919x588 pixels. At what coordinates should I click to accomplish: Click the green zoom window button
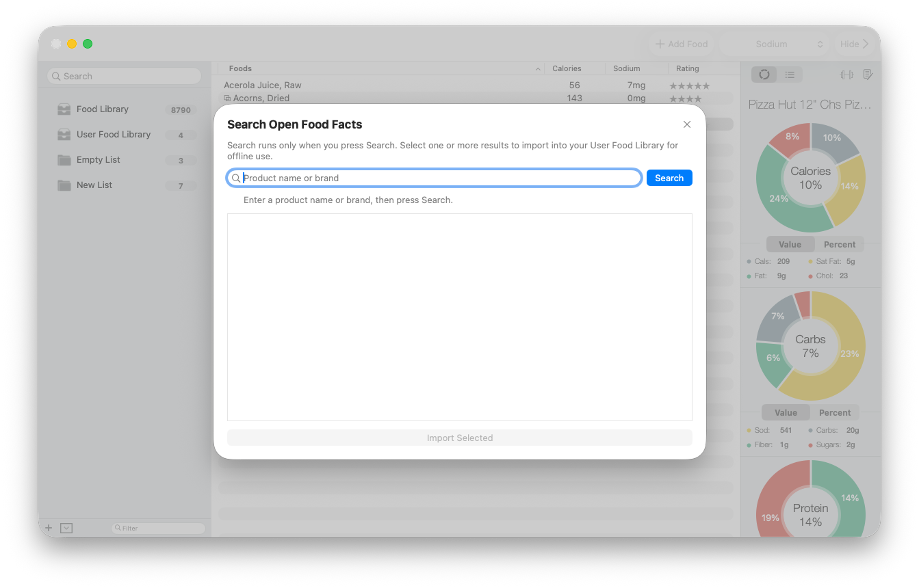coord(88,44)
